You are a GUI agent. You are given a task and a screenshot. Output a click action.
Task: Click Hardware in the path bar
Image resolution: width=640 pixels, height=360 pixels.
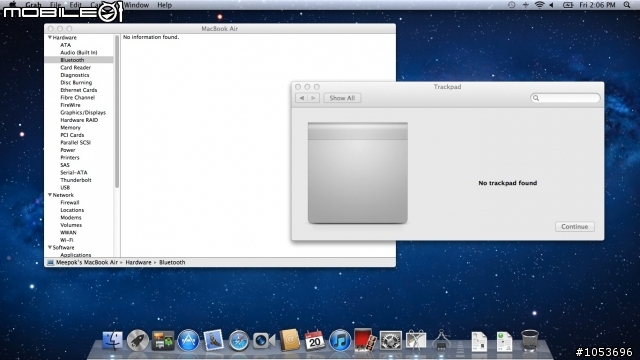coord(138,262)
